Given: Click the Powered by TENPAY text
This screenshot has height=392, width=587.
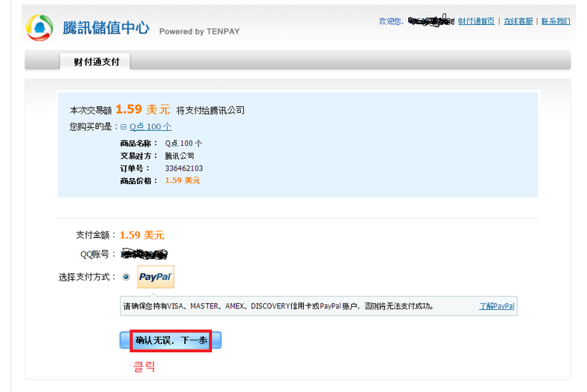Looking at the screenshot, I should coord(199,31).
